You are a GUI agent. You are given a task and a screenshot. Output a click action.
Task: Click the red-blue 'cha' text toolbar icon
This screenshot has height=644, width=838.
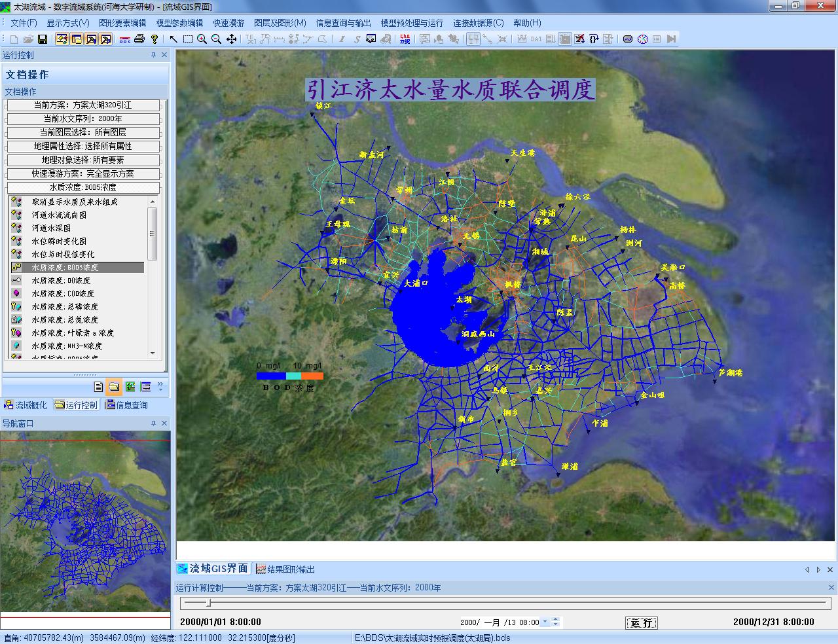(405, 39)
